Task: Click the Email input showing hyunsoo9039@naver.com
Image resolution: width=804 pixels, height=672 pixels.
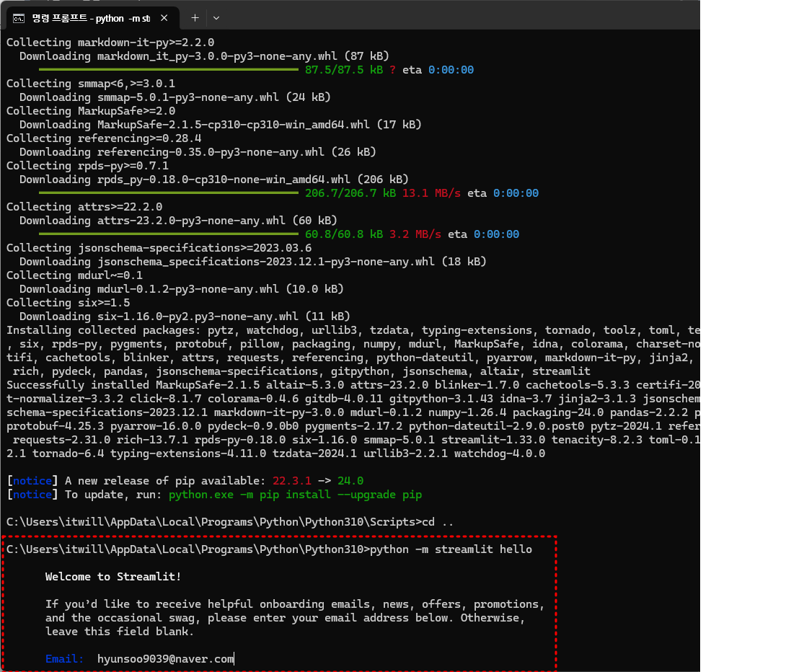Action: [x=166, y=659]
